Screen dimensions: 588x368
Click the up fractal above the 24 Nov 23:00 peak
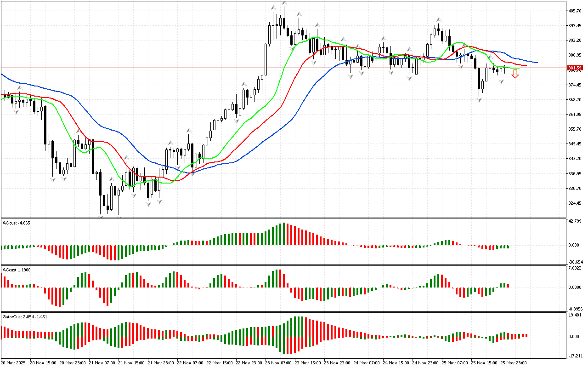point(439,19)
